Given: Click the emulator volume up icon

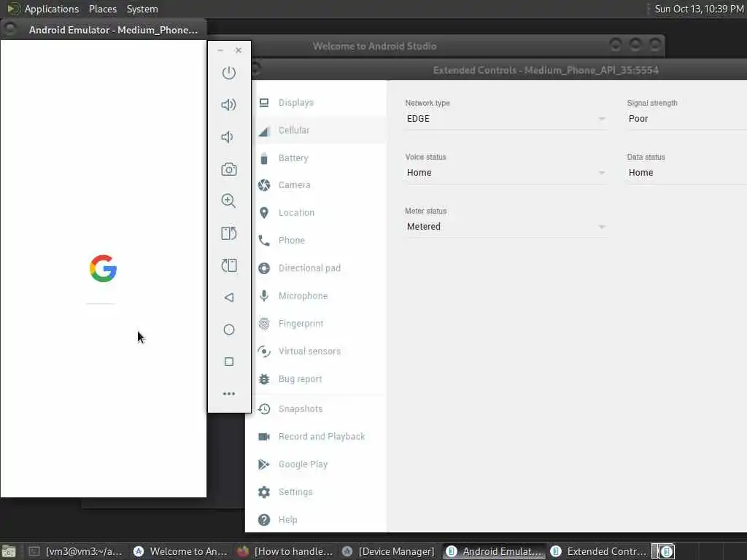Looking at the screenshot, I should pos(228,105).
